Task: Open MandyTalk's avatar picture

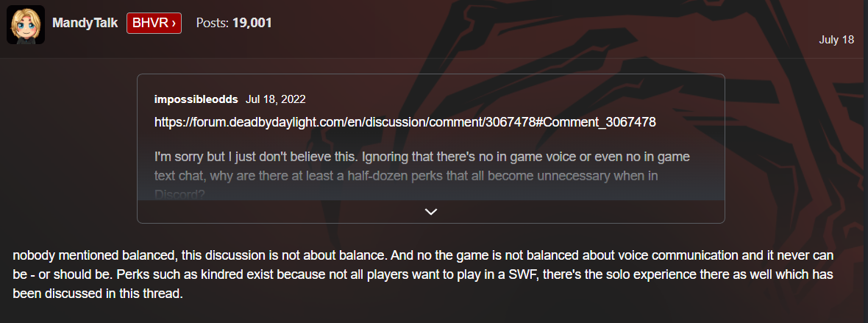Action: [x=26, y=24]
